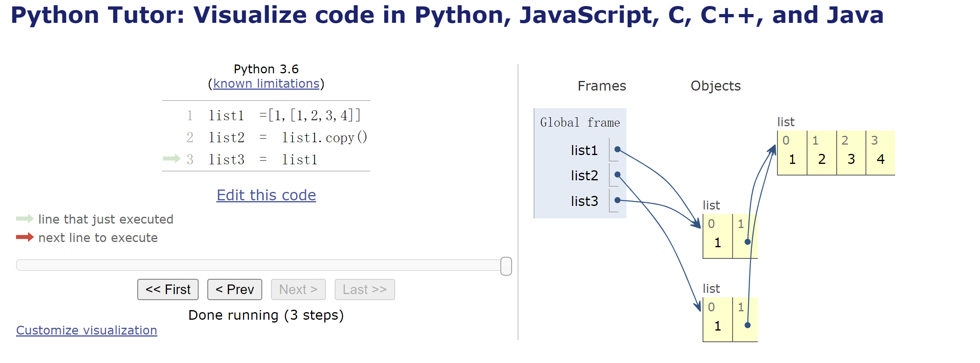The image size is (980, 363).
Task: Click pointer dot in middle list index 1
Action: 747,242
